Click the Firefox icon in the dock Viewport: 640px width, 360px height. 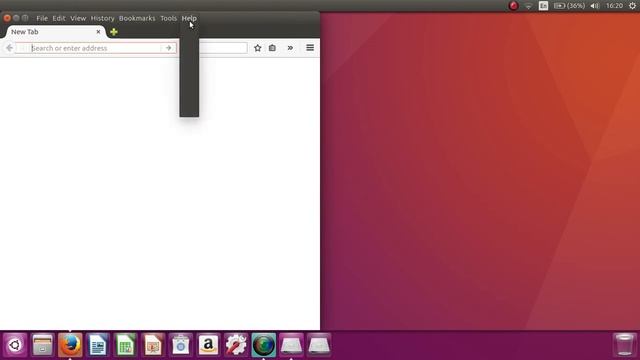pos(70,345)
